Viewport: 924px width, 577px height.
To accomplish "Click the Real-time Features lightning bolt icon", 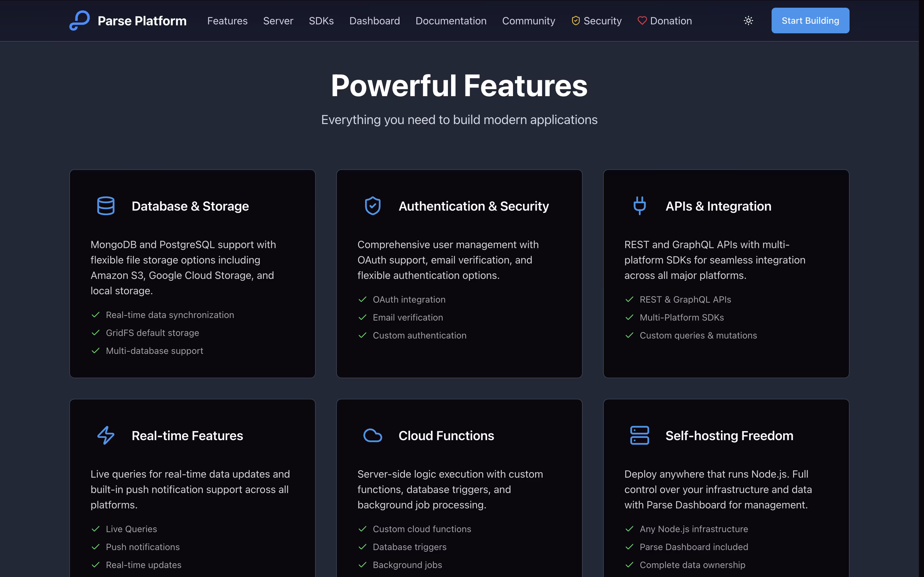I will 106,435.
